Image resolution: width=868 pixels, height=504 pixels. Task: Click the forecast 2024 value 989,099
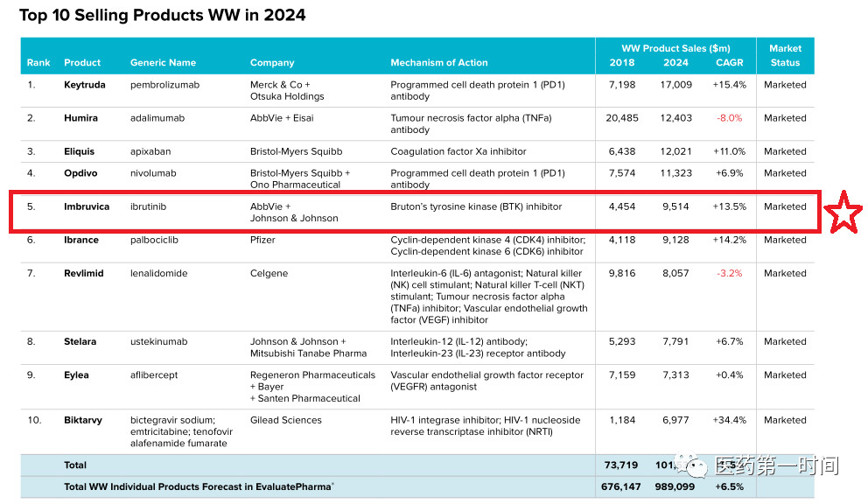click(675, 486)
